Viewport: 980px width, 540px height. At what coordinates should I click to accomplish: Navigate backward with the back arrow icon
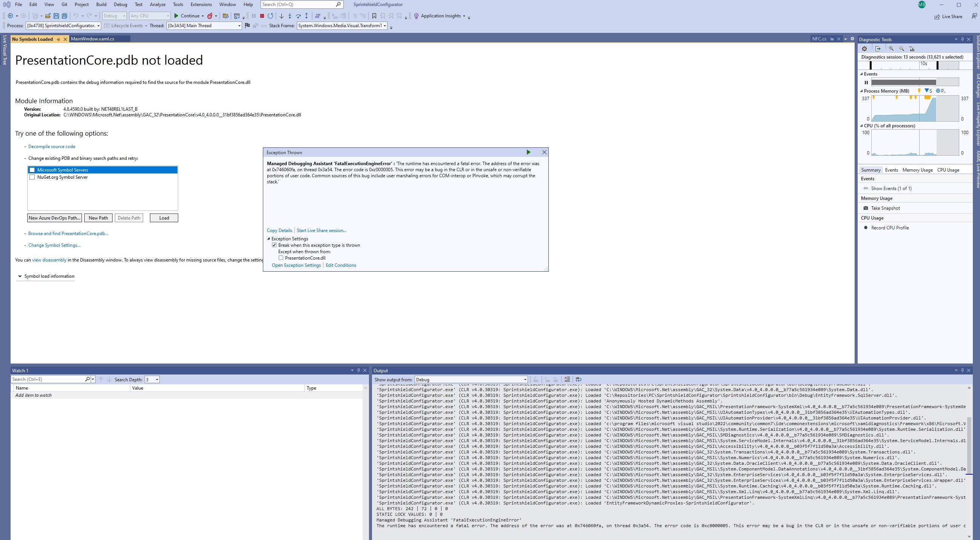coord(10,16)
